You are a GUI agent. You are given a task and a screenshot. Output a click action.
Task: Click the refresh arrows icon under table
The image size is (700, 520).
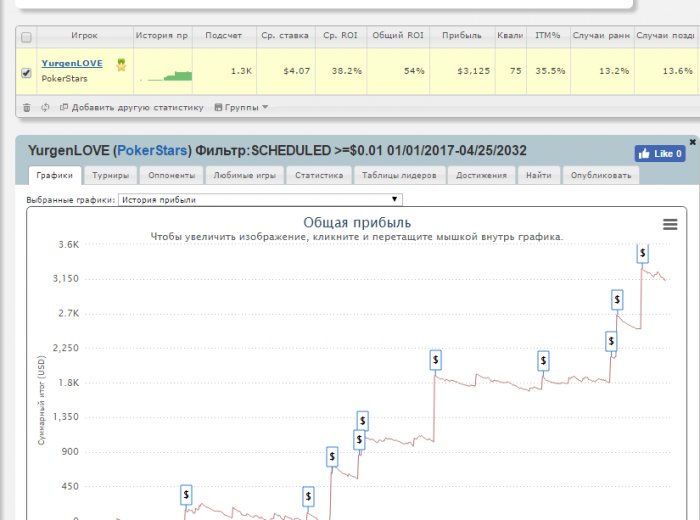[x=45, y=107]
